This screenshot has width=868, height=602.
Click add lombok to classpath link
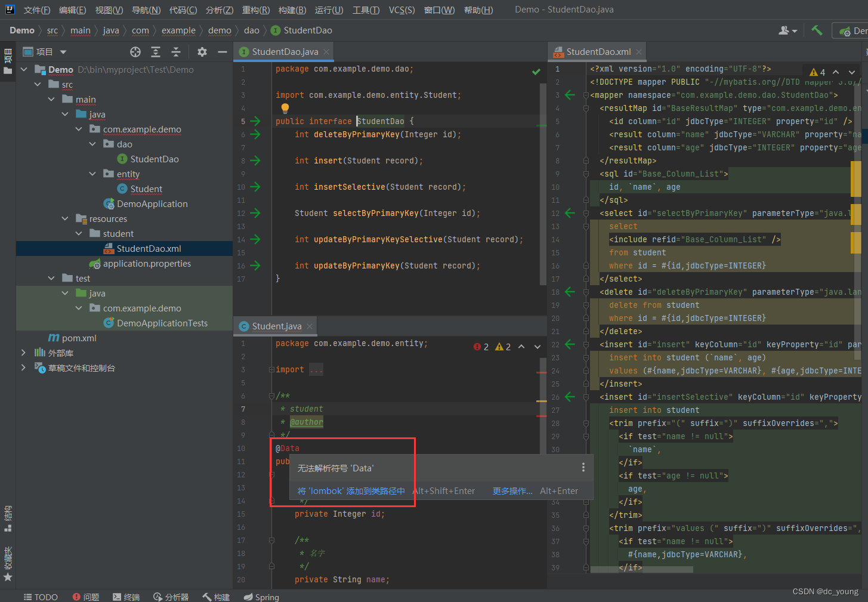pos(351,491)
